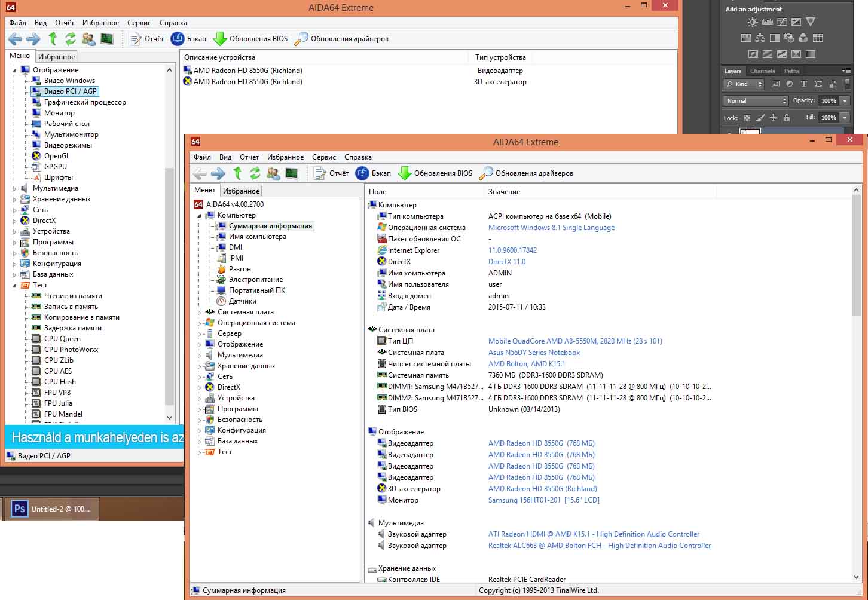Open the Normal blend mode dropdown

[x=756, y=101]
